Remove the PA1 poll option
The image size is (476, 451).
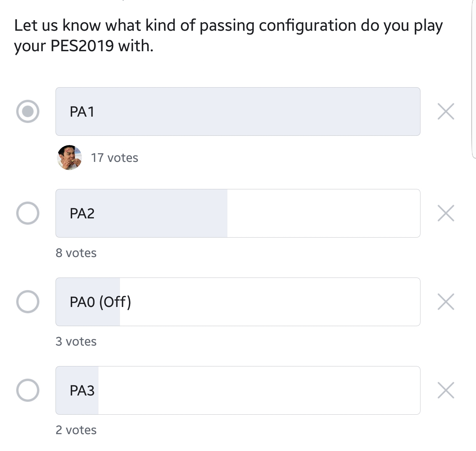click(446, 111)
